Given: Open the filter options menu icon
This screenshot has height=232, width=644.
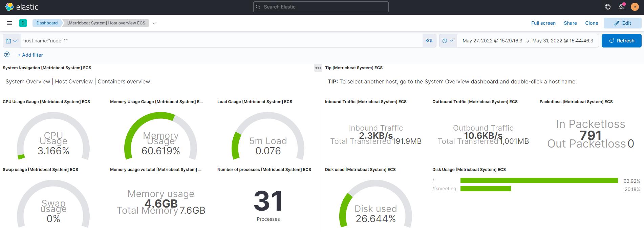Looking at the screenshot, I should (x=7, y=54).
